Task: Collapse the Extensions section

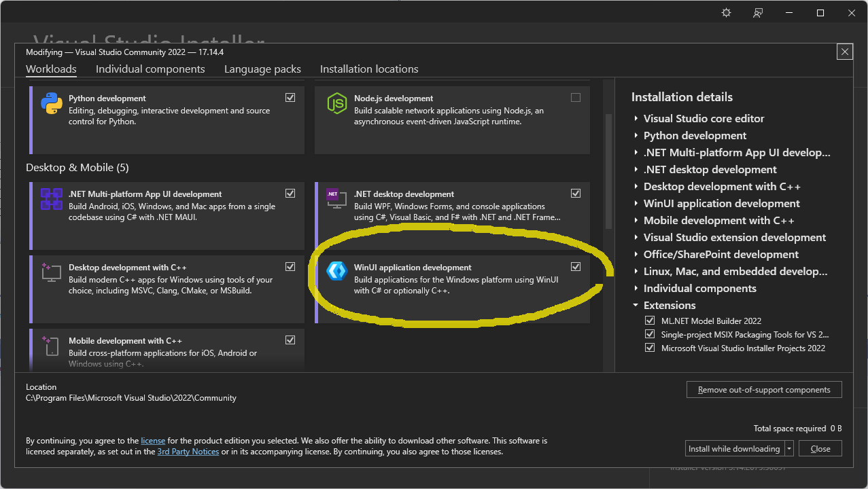Action: tap(636, 305)
